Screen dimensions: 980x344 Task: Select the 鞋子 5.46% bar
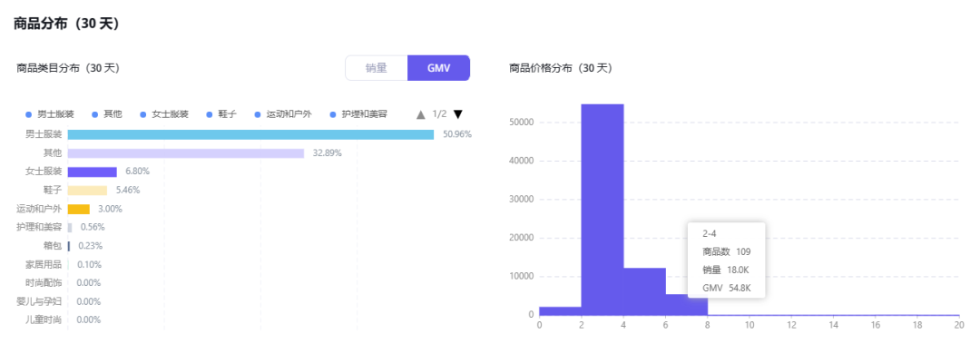tap(87, 190)
